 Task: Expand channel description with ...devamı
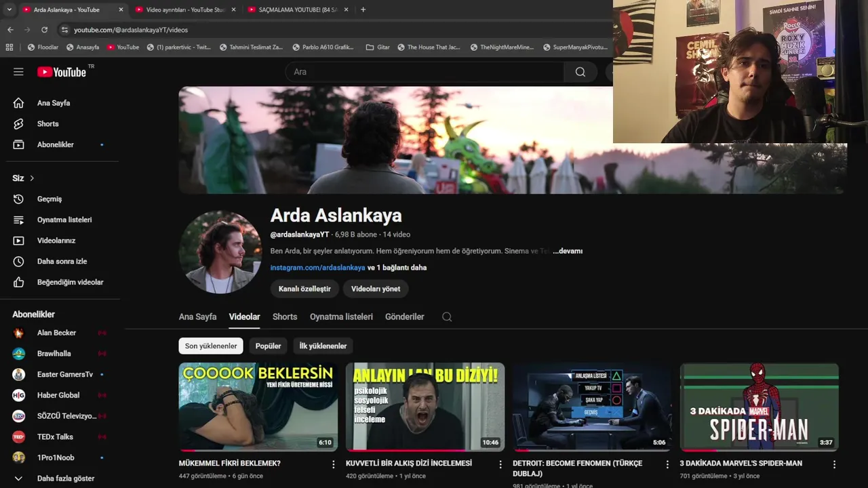[x=568, y=251]
